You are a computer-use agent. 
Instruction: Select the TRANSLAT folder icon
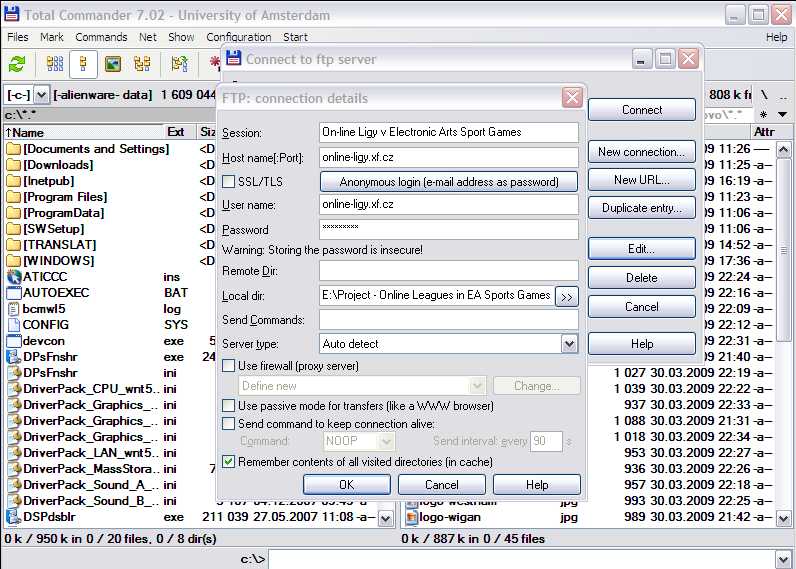click(13, 245)
